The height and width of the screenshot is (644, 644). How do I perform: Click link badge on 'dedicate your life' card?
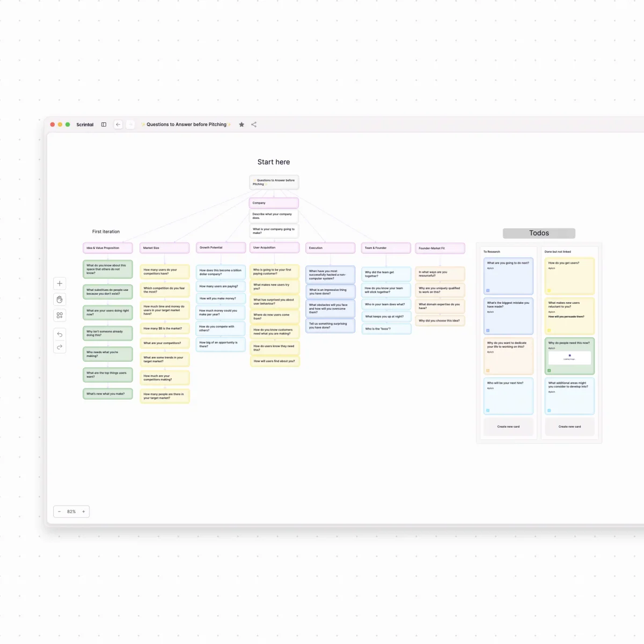pyautogui.click(x=488, y=370)
